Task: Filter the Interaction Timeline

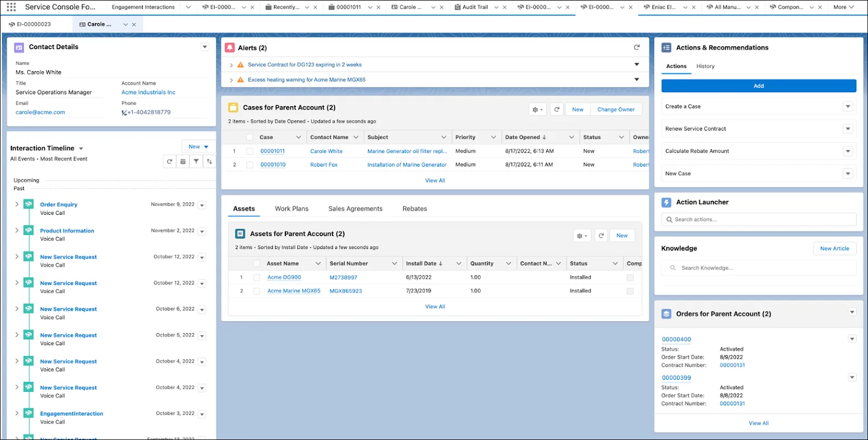Action: click(196, 162)
